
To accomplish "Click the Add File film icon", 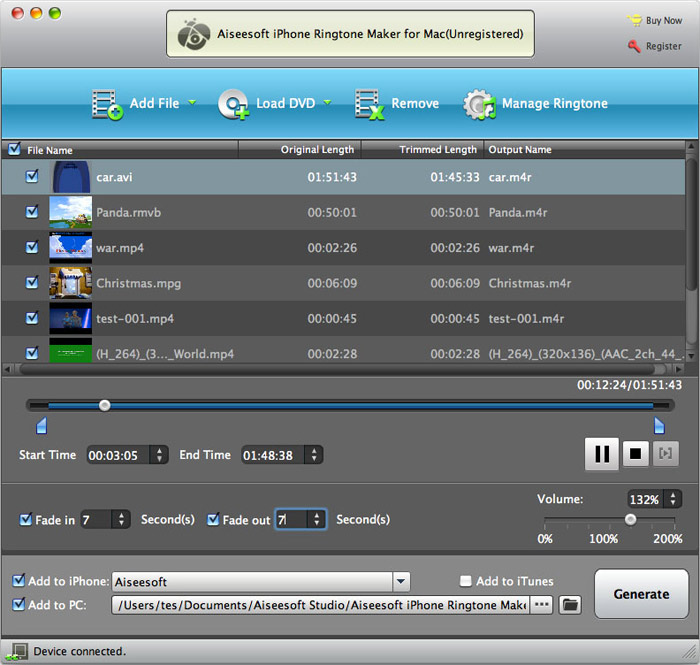I will coord(107,104).
